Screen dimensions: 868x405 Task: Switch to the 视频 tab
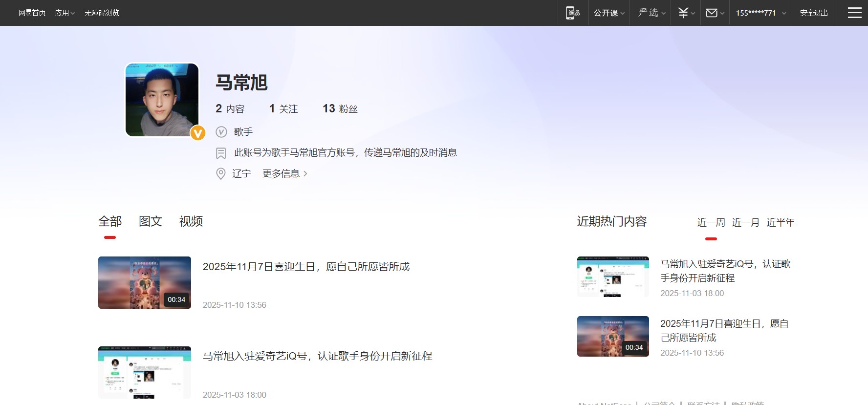click(191, 221)
